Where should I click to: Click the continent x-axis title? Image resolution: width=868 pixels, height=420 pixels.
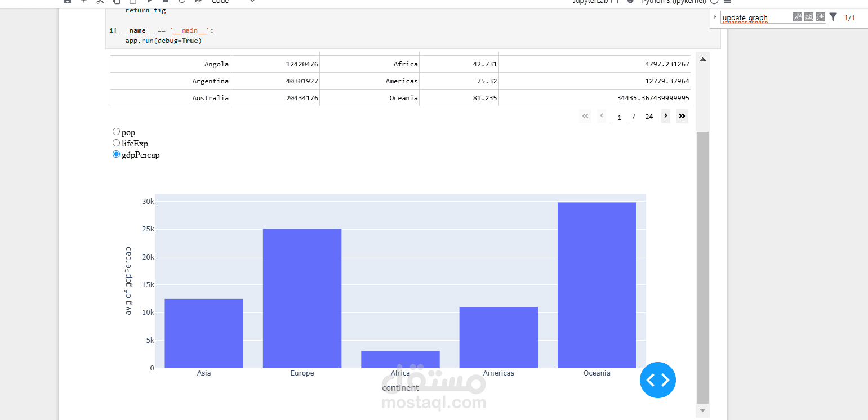click(x=400, y=388)
